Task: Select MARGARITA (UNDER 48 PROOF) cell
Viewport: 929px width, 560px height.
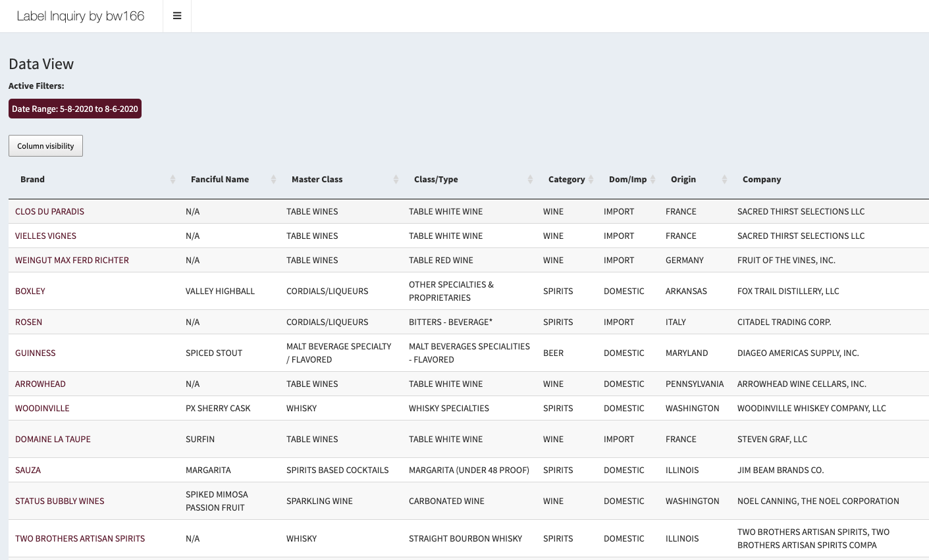Action: click(x=469, y=470)
